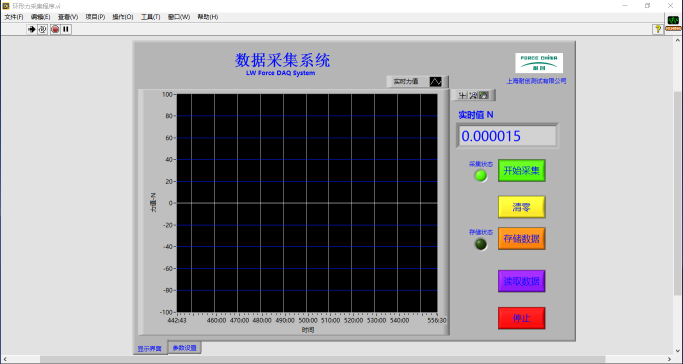
Task: Toggle the 开始采集 green button
Action: [521, 171]
